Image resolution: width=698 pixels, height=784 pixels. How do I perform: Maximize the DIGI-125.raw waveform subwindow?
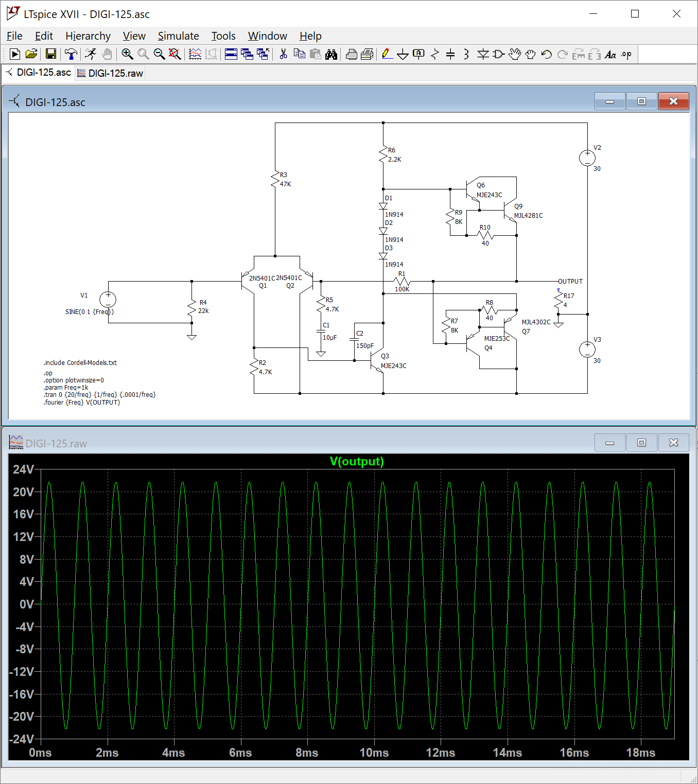641,443
